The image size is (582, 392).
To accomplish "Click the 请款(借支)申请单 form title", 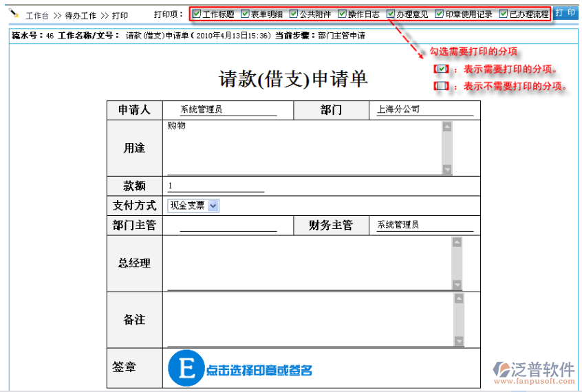I will [293, 78].
